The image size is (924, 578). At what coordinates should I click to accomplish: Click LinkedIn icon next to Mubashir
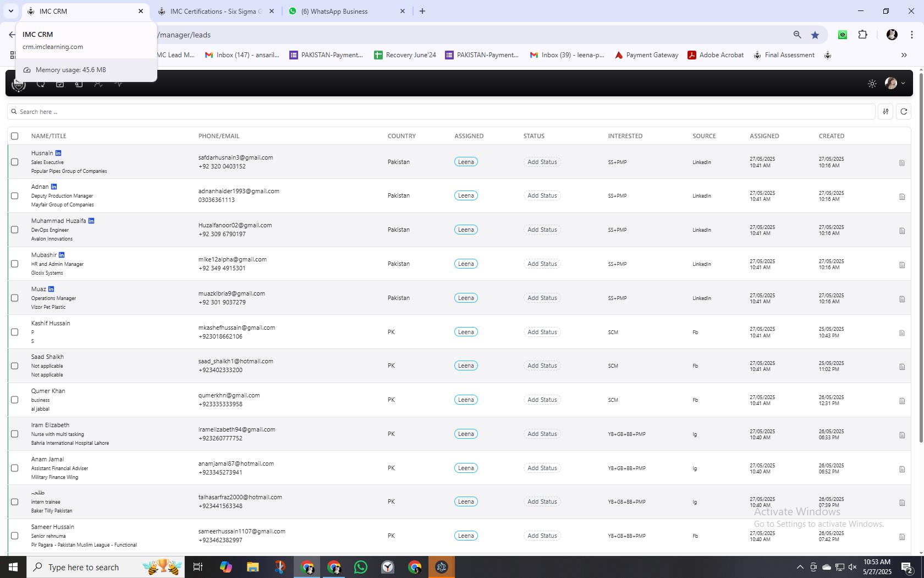point(62,255)
